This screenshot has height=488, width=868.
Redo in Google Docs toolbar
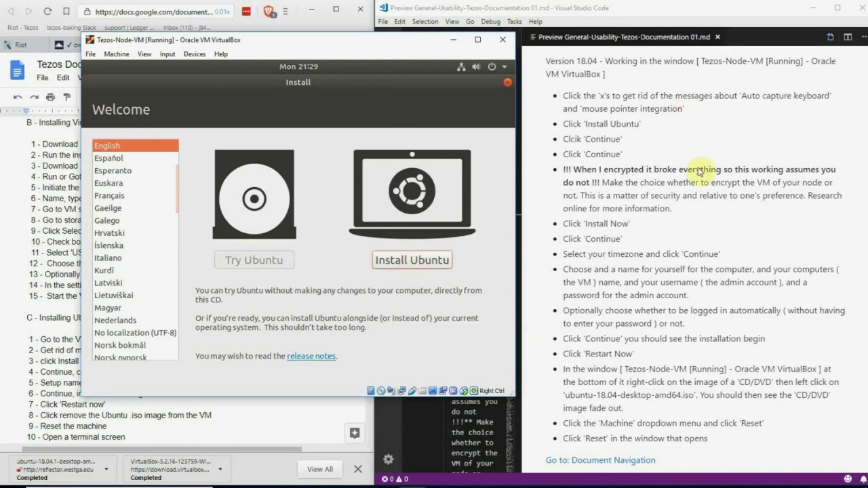pyautogui.click(x=34, y=97)
